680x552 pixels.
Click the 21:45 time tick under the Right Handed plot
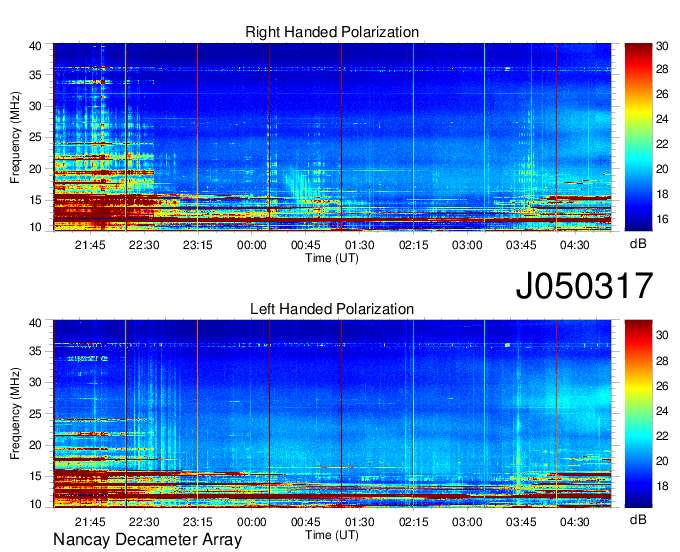(x=90, y=245)
